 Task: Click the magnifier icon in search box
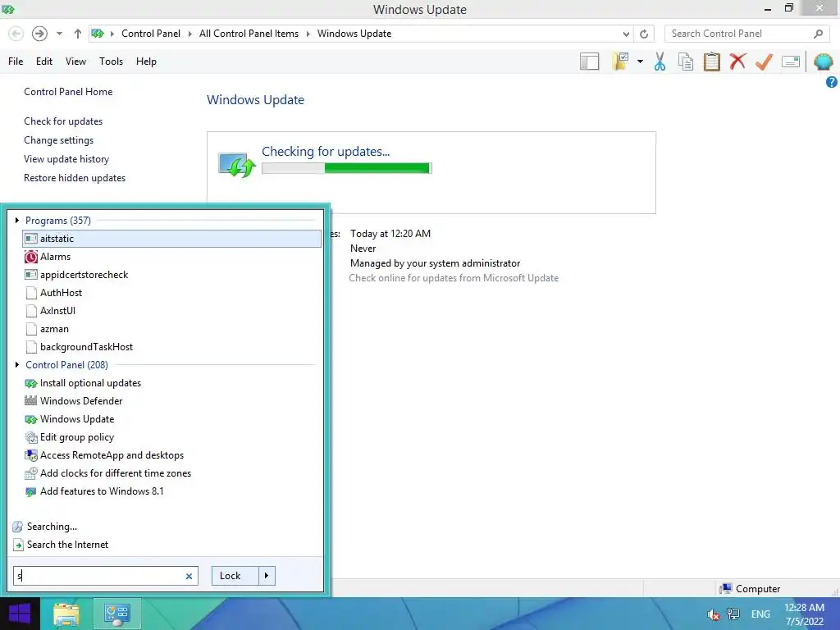tap(818, 34)
